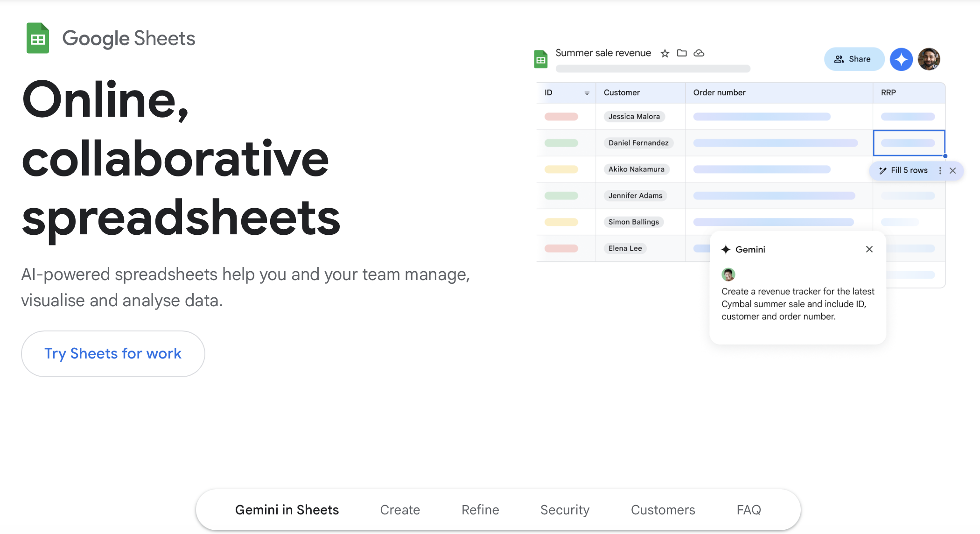
Task: Click the Share button
Action: 854,59
